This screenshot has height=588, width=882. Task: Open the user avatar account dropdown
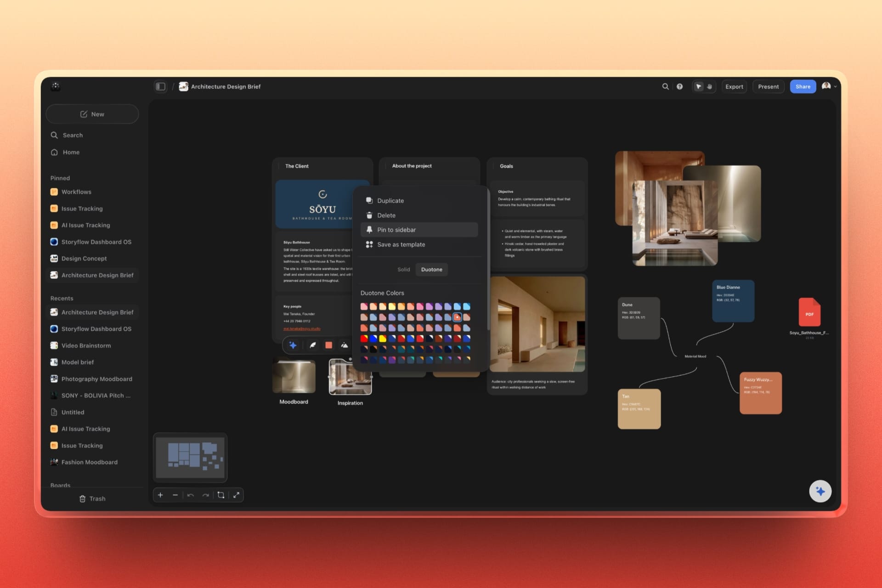pos(829,86)
